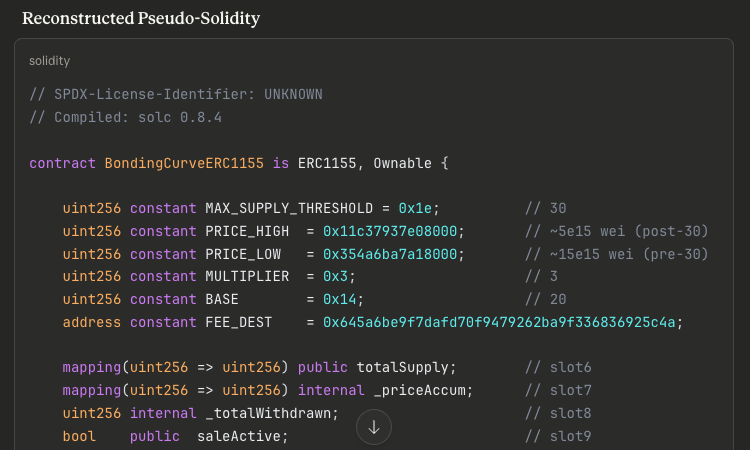Click the _priceAccum mapping name

coord(419,390)
